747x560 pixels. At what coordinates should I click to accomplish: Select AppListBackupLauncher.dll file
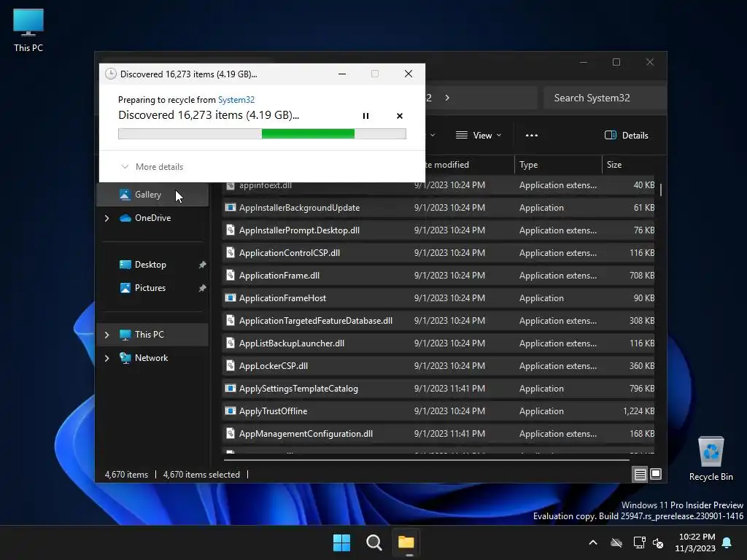point(438,343)
